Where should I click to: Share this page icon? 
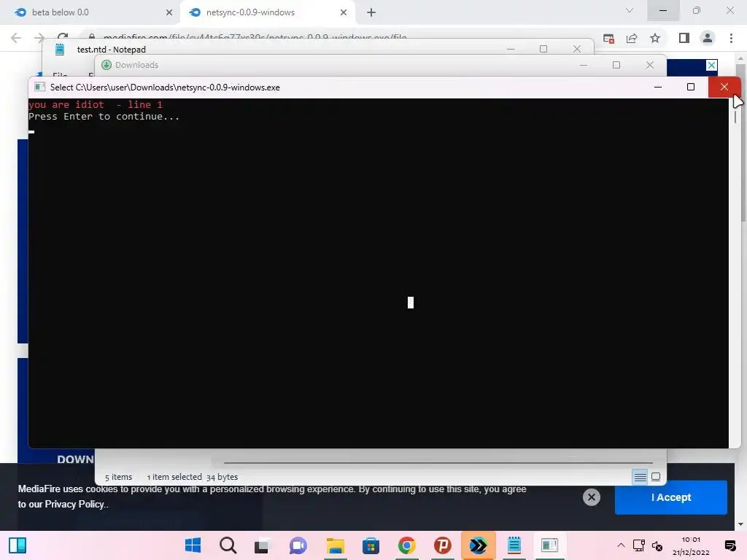(632, 38)
